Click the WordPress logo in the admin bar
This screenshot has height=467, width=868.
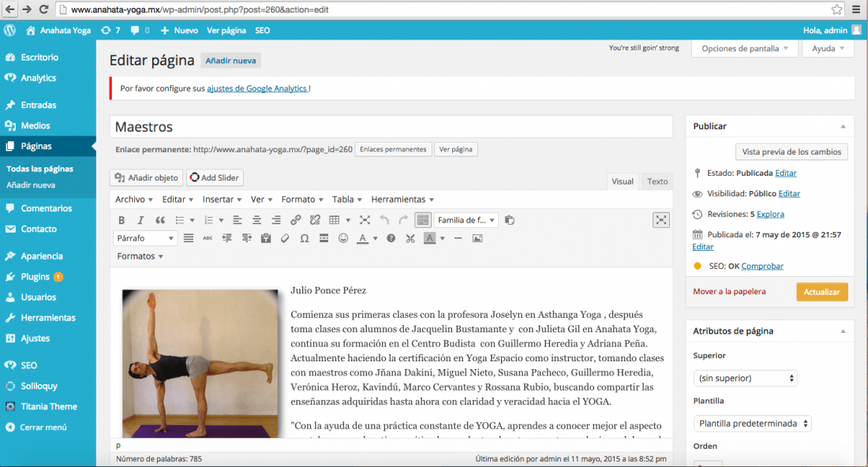pyautogui.click(x=10, y=31)
